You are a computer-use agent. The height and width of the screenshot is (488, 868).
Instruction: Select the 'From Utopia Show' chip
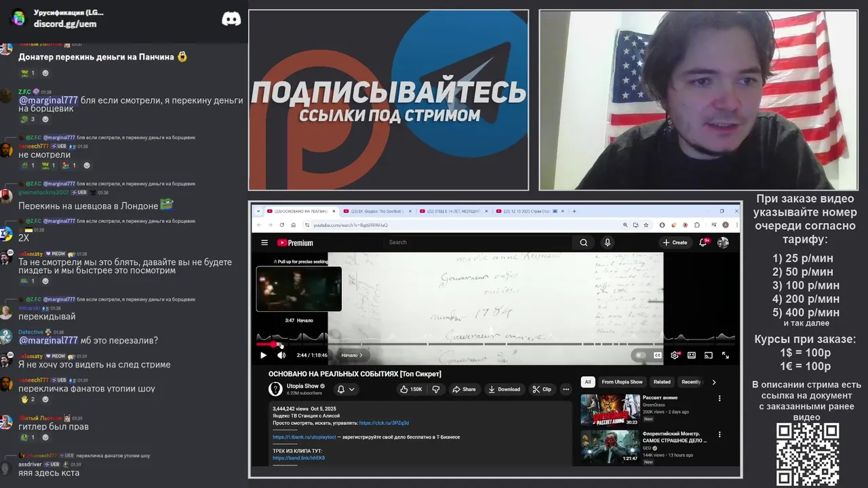[622, 382]
